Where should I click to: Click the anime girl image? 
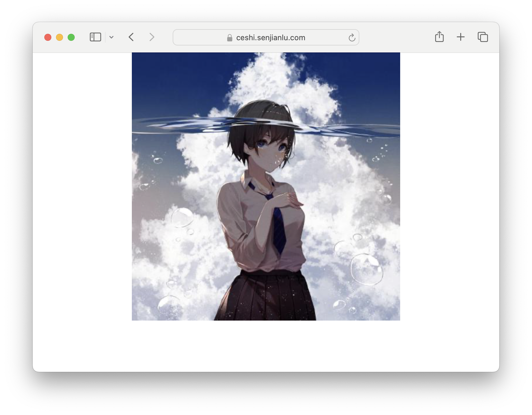tap(266, 187)
